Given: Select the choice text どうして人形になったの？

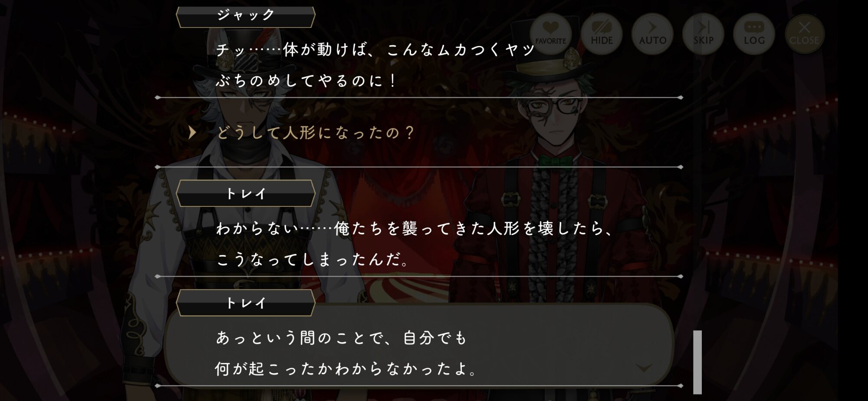Looking at the screenshot, I should click(316, 133).
